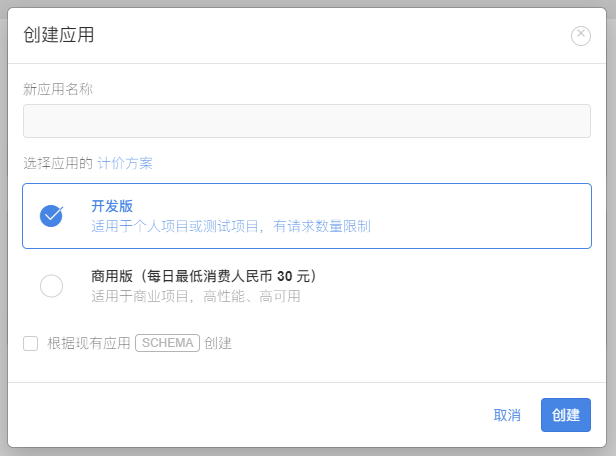Viewport: 616px width, 456px height.
Task: Close the 创建应用 dialog with the X icon
Action: coord(581,36)
